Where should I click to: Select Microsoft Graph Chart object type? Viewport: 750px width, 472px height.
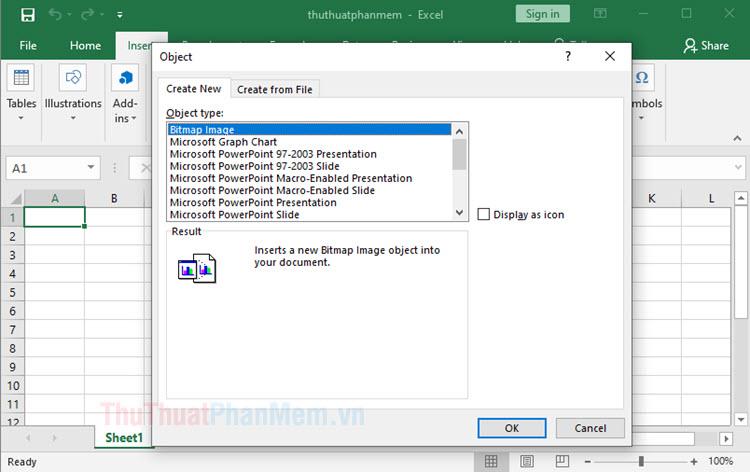click(x=223, y=142)
